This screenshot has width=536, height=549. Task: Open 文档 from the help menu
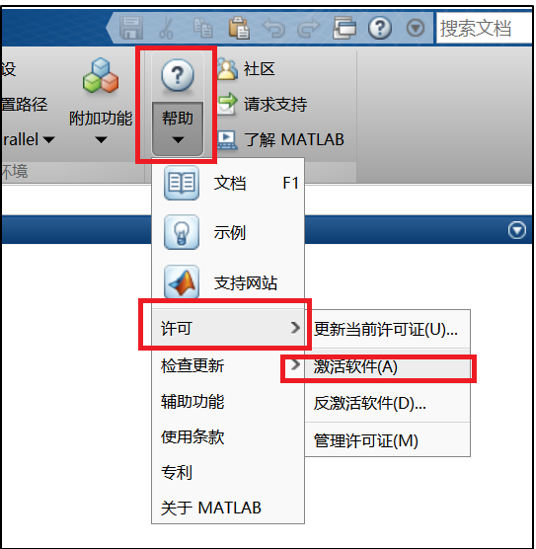(228, 183)
